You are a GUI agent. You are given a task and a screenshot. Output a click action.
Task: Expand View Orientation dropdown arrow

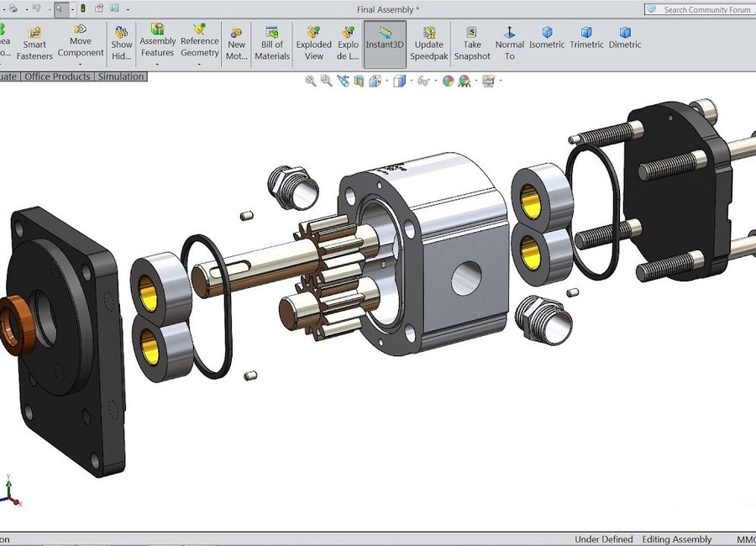(x=386, y=81)
